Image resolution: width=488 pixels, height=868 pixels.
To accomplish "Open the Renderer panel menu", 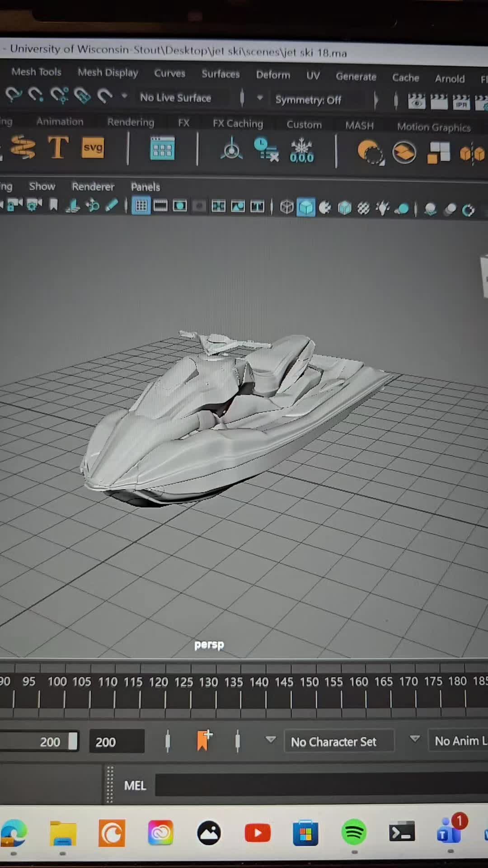I will tap(93, 187).
